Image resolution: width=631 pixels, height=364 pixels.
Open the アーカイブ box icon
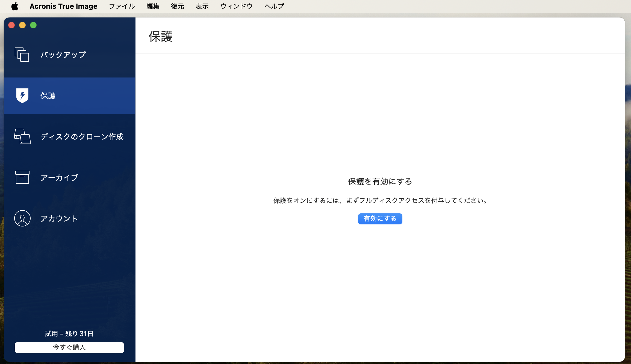(22, 177)
